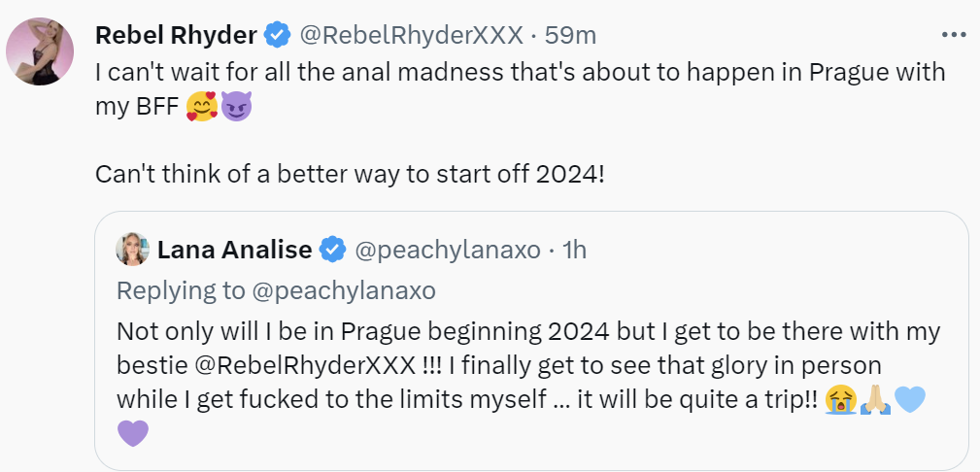Image resolution: width=980 pixels, height=472 pixels.
Task: Click the purple heart emoji
Action: click(x=133, y=432)
